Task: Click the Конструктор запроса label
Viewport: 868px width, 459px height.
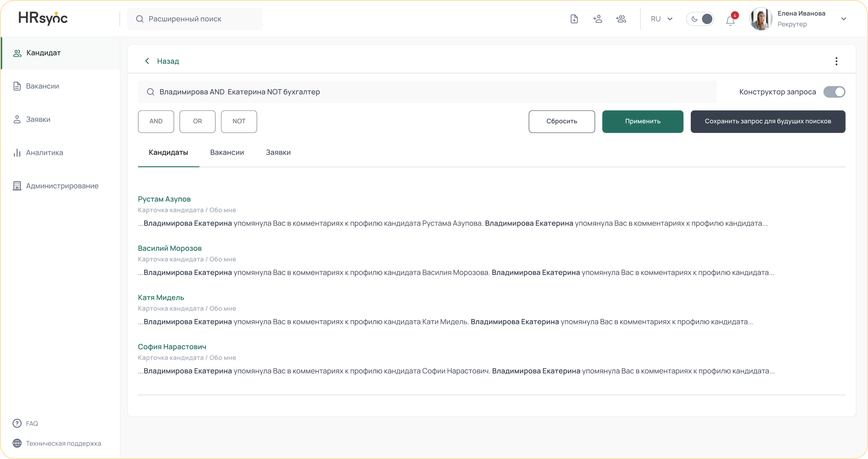Action: click(777, 92)
